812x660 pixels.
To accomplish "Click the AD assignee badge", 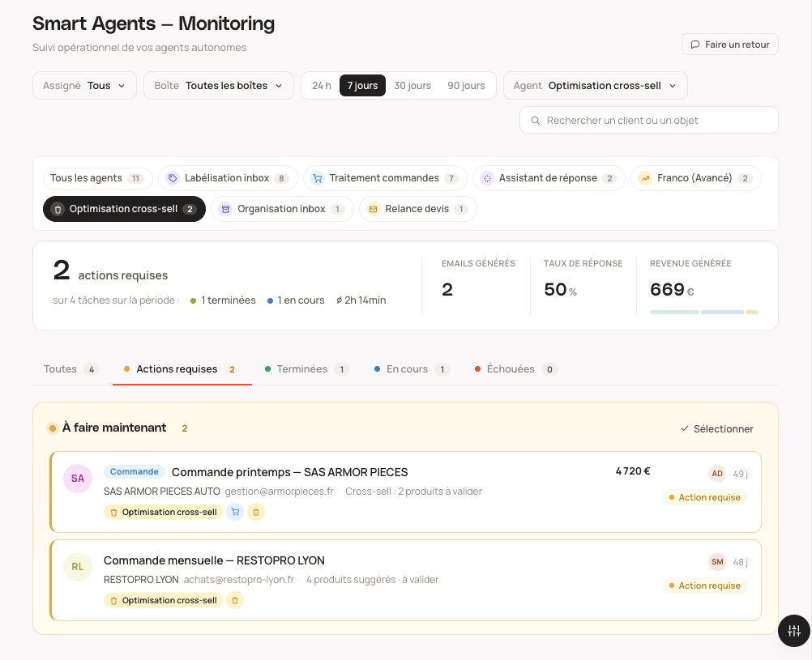I will click(x=716, y=474).
